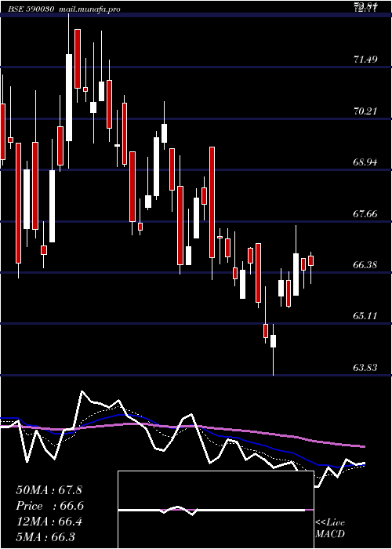Select the 71.49 price axis label

click(365, 59)
